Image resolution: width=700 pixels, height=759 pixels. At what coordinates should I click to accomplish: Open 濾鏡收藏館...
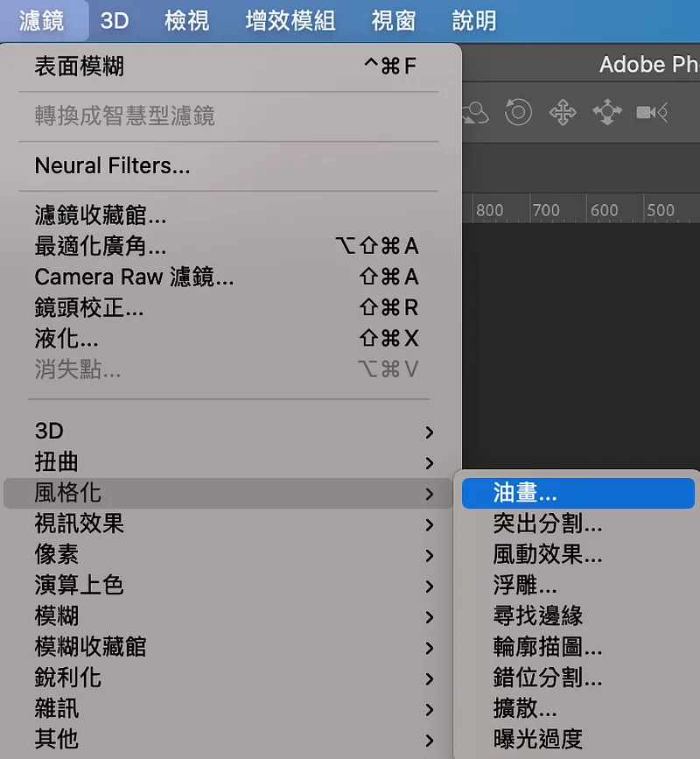[228, 215]
